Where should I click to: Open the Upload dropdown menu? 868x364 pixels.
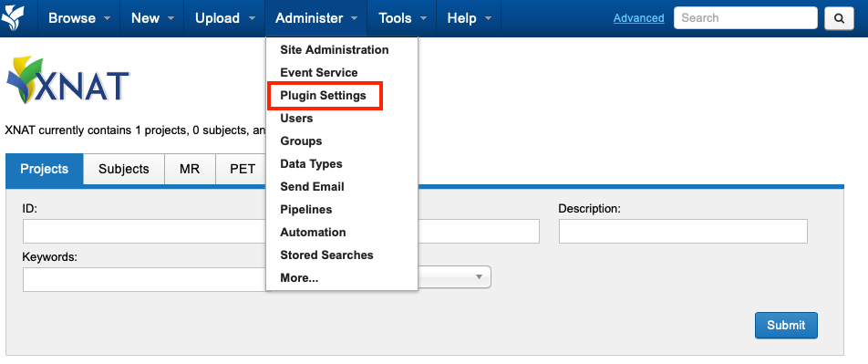(224, 18)
